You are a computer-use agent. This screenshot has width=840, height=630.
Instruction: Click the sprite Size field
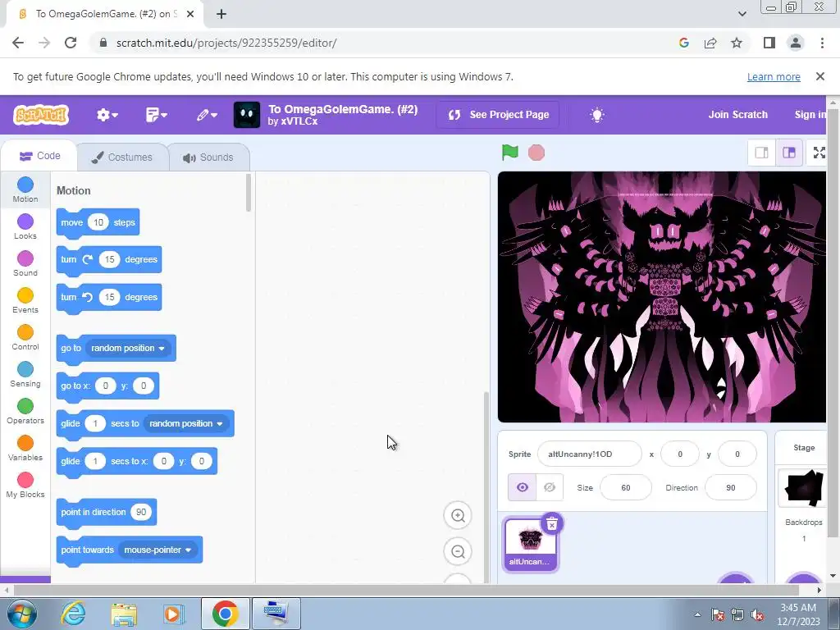[626, 487]
